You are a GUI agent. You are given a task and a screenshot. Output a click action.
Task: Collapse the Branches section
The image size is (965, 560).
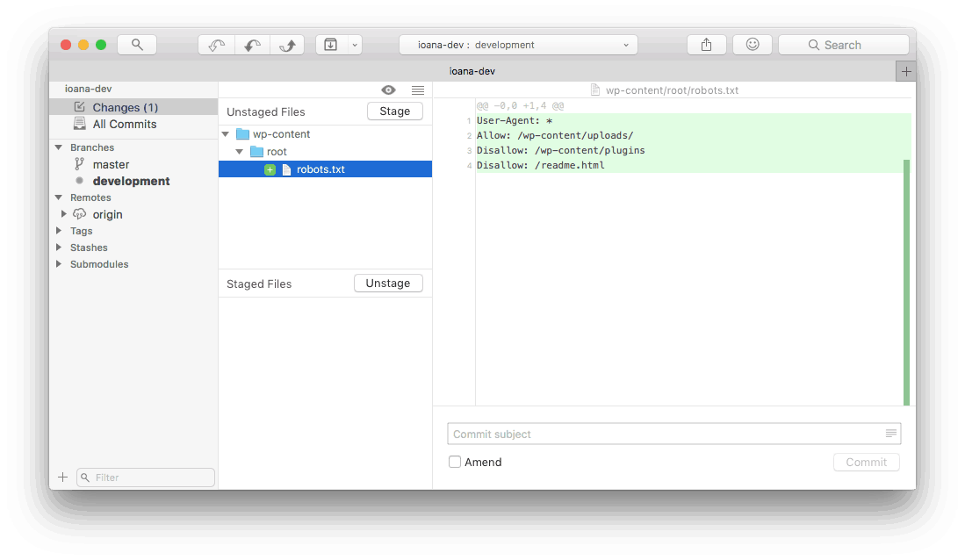coord(59,147)
